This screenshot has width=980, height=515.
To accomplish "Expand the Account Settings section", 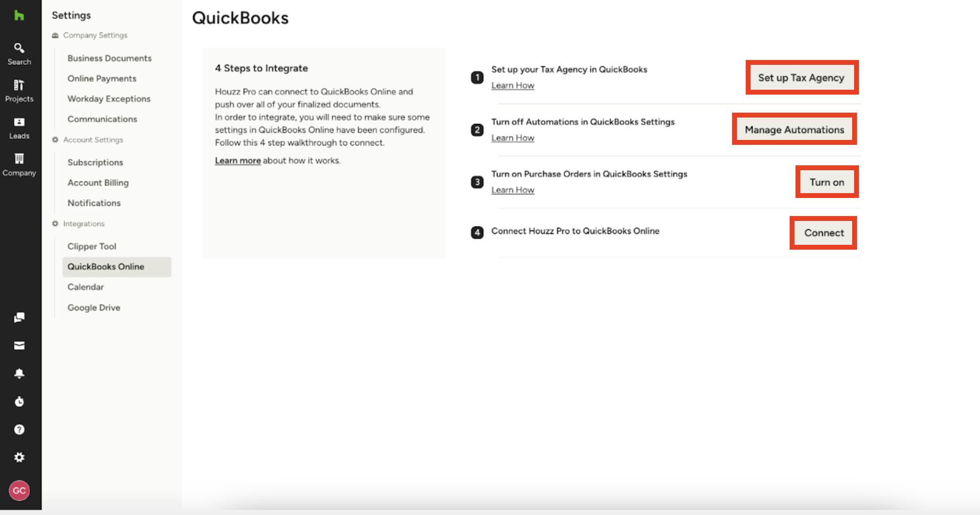I will click(x=93, y=140).
